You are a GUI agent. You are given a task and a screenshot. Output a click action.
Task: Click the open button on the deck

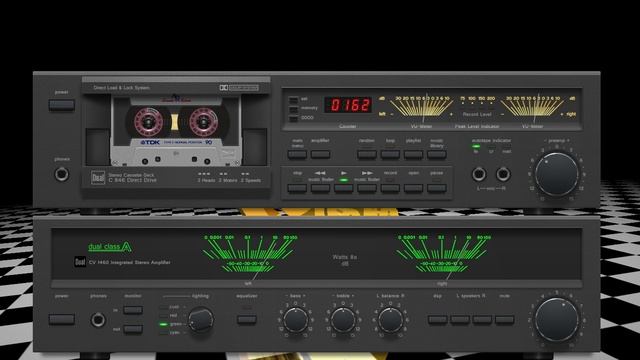pyautogui.click(x=413, y=188)
